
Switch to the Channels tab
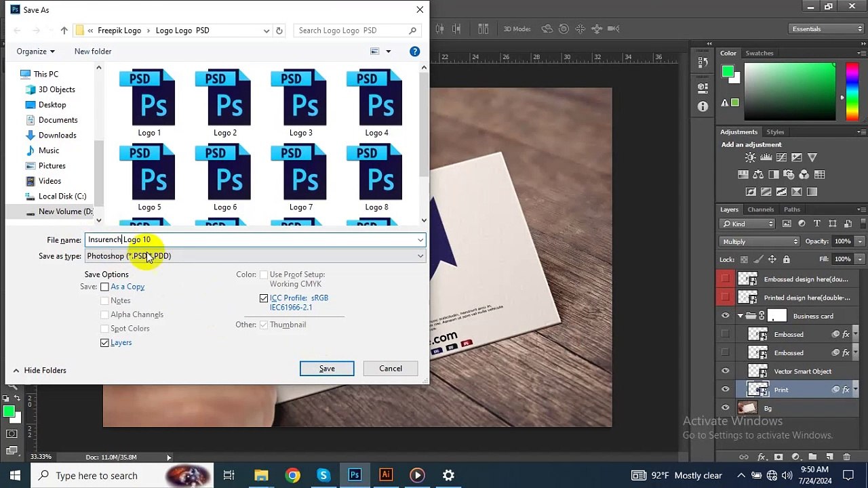coord(760,209)
